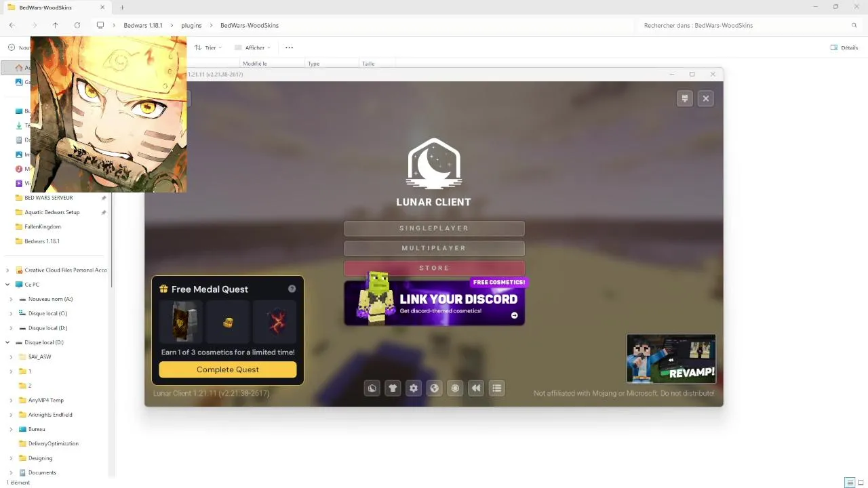Unpin BED WARS SERVEUR via its pin icon

pos(104,198)
